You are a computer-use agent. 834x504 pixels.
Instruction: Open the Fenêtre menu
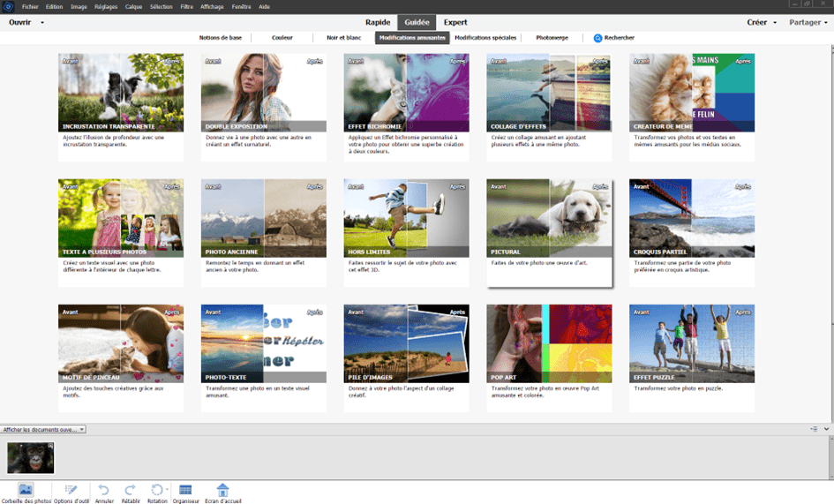click(241, 6)
